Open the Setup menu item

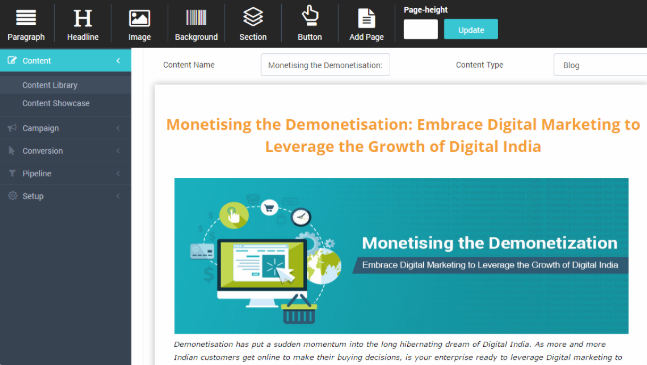pyautogui.click(x=65, y=196)
